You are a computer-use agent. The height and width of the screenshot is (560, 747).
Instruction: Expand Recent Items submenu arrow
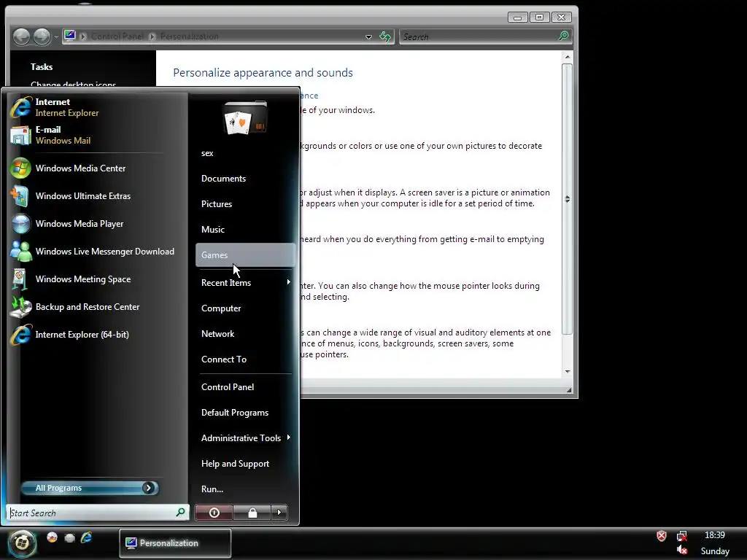coord(288,282)
